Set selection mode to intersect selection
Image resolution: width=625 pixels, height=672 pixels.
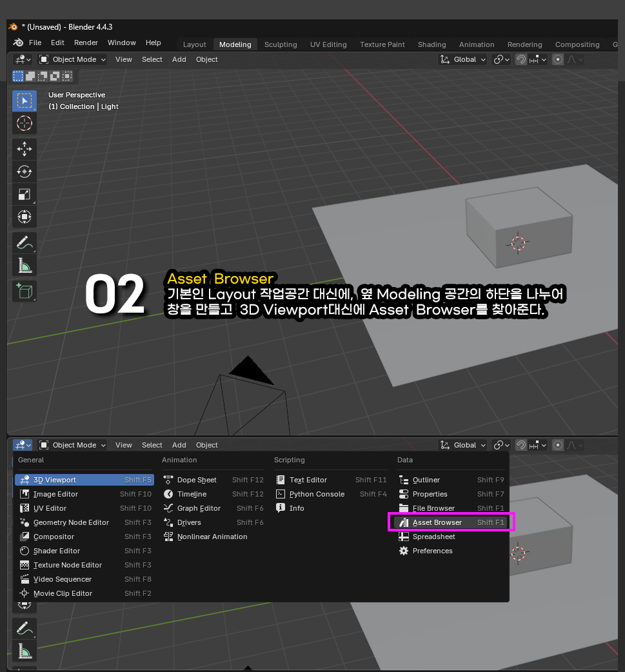pyautogui.click(x=67, y=76)
